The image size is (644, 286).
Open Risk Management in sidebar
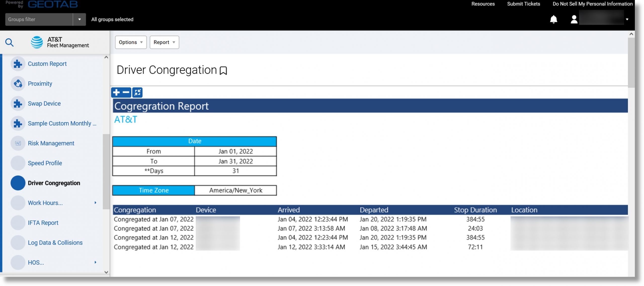click(x=51, y=143)
